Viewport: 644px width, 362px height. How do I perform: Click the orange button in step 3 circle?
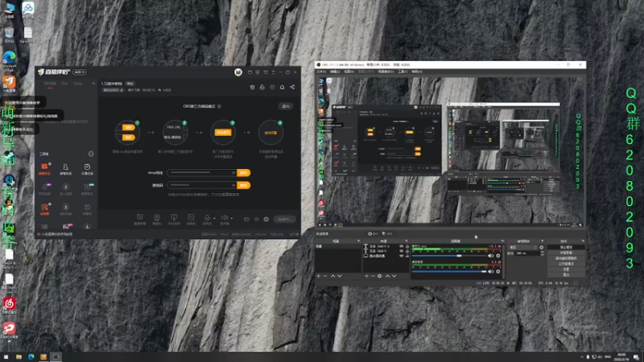[223, 133]
